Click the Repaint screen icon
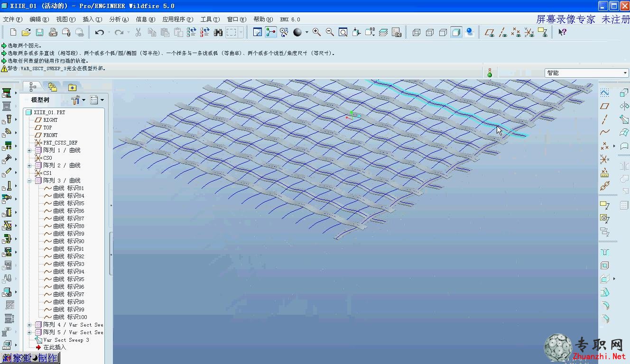 tap(258, 32)
